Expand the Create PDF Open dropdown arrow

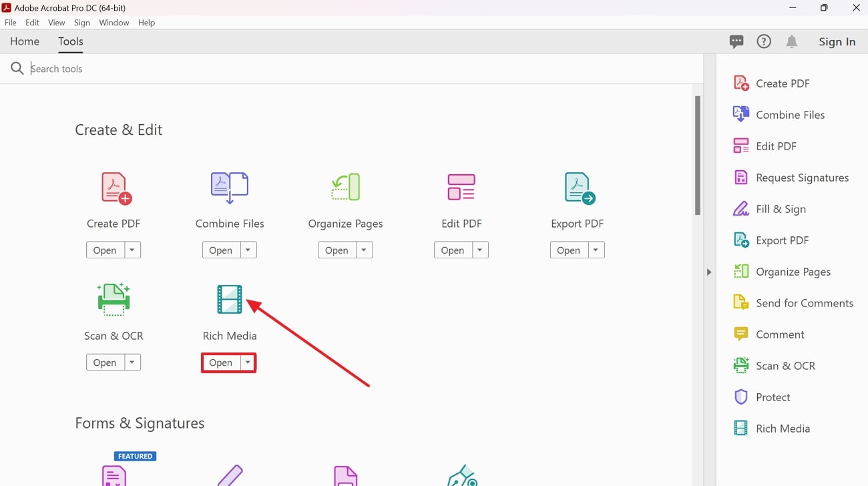pyautogui.click(x=132, y=250)
